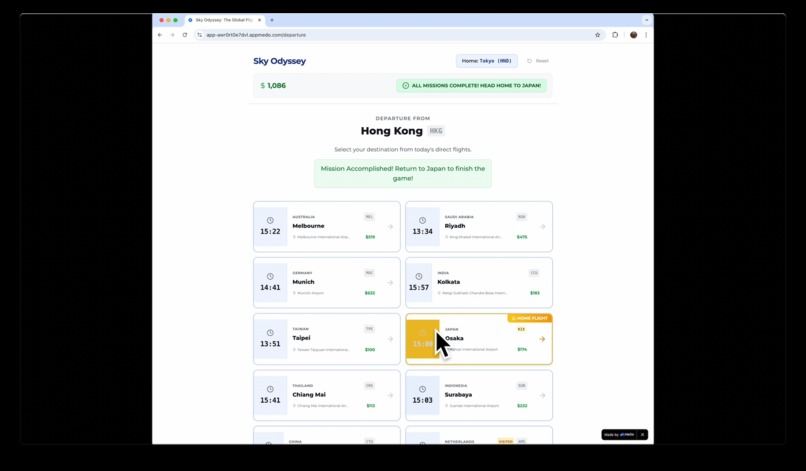Viewport: 806px width, 471px height.
Task: Click the orange arrow on the Osaka card
Action: (x=542, y=339)
